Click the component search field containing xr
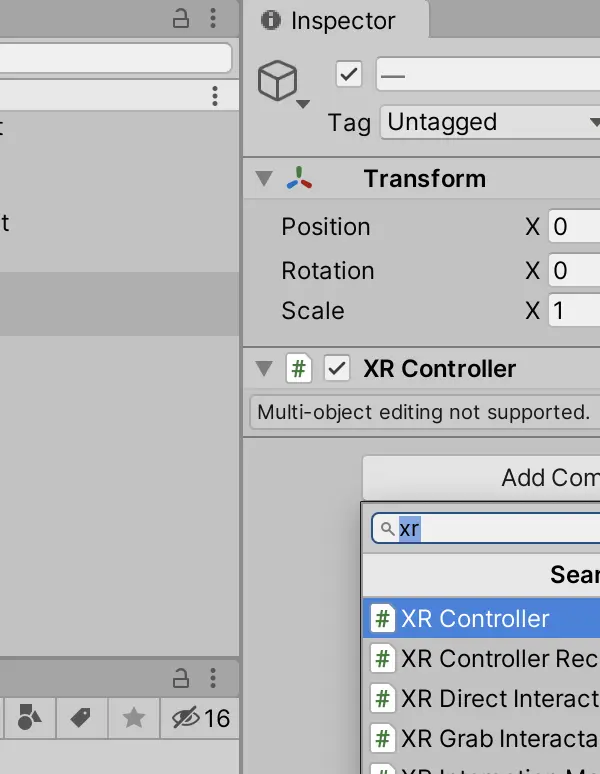This screenshot has height=774, width=600. click(x=486, y=529)
